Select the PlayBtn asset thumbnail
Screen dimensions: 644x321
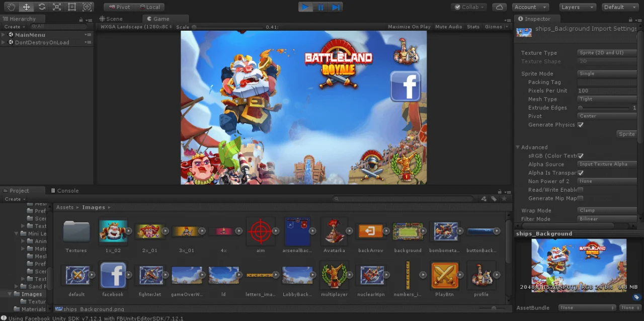(445, 275)
